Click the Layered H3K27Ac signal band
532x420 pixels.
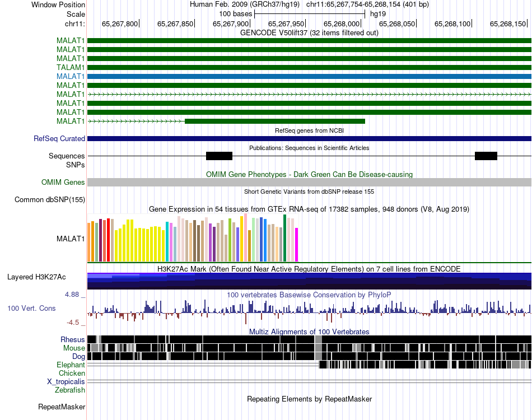[310, 281]
